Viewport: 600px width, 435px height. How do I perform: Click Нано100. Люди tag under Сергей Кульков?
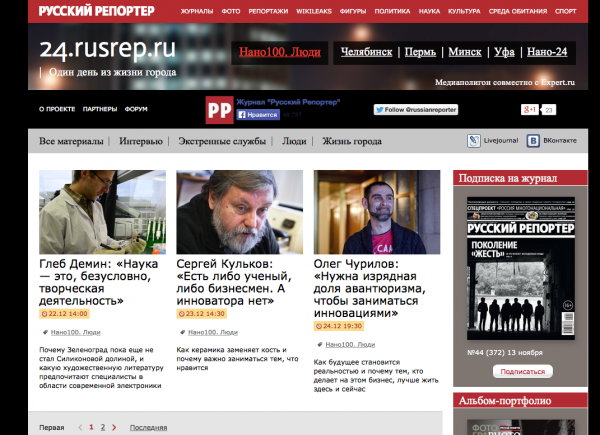213,332
